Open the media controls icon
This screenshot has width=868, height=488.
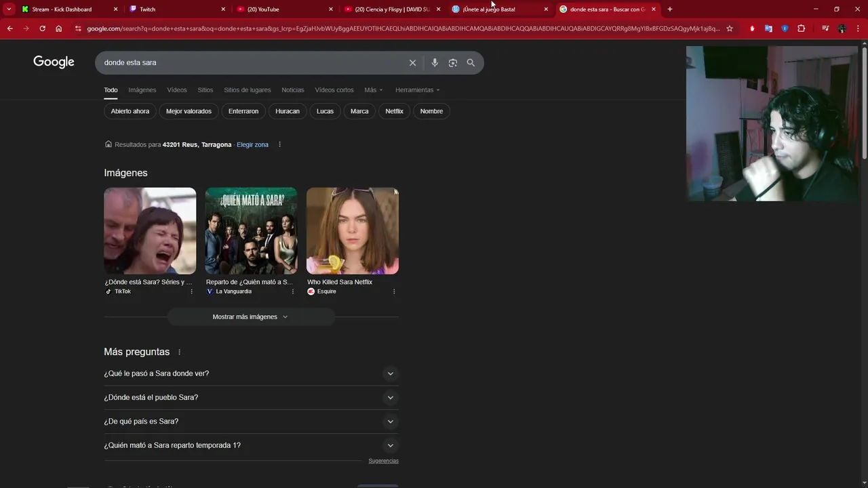[x=825, y=28]
